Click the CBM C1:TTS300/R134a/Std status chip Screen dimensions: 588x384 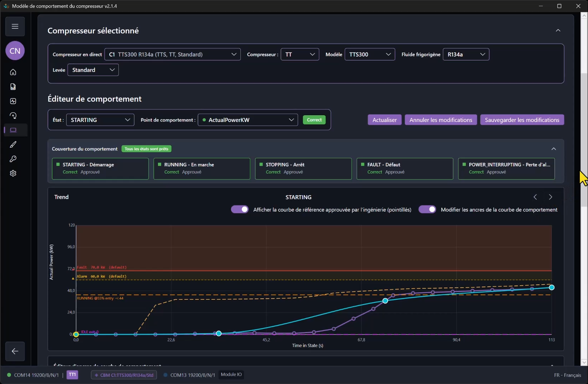[x=124, y=375]
